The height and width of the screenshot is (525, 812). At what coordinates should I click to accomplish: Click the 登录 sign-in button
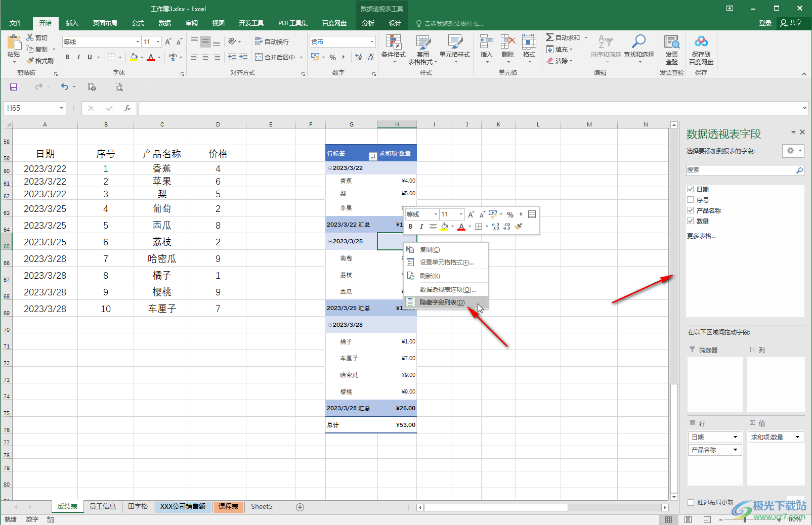765,23
